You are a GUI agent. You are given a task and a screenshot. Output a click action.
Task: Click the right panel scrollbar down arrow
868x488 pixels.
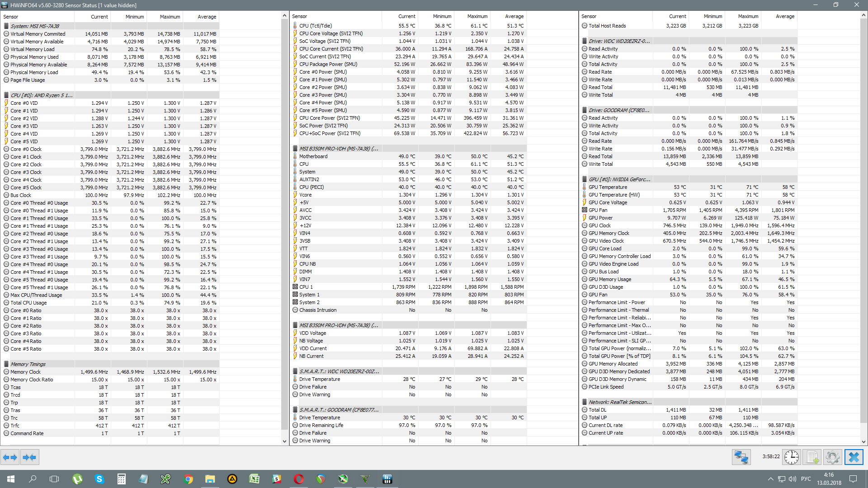(863, 441)
